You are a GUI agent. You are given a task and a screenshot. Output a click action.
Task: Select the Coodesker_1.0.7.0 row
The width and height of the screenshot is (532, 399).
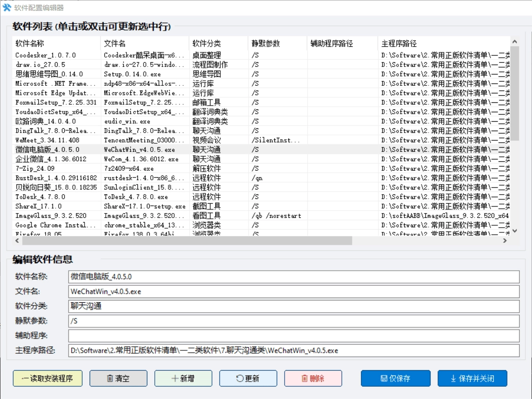(x=261, y=55)
